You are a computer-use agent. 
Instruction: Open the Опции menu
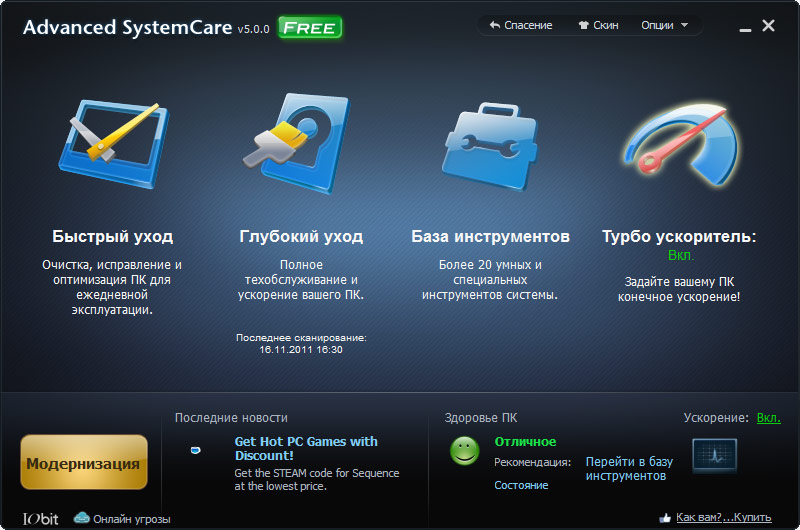[x=664, y=25]
